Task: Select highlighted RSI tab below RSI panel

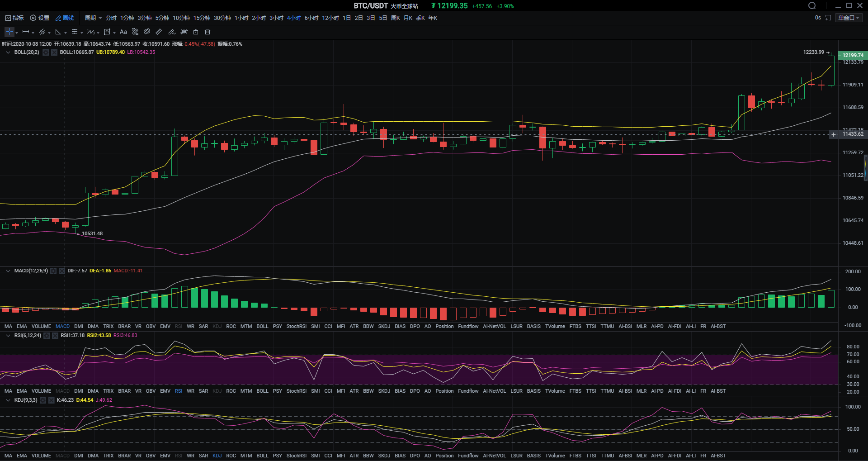Action: point(179,391)
